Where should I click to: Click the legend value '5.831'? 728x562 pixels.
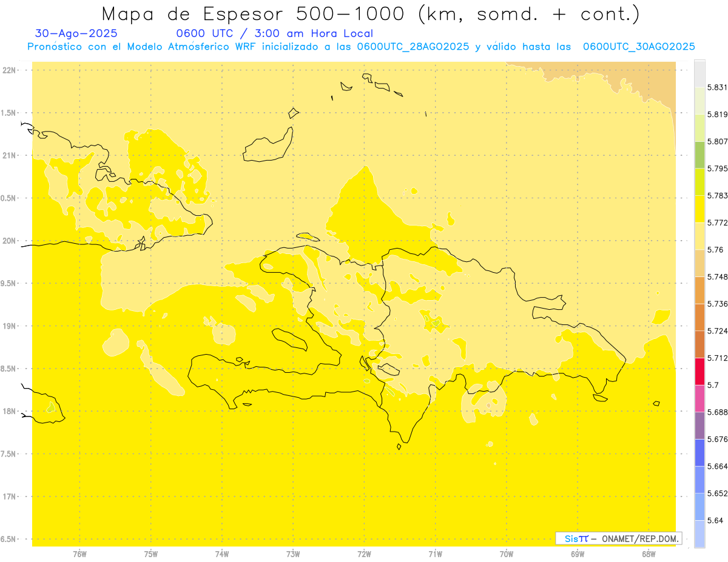pyautogui.click(x=718, y=87)
